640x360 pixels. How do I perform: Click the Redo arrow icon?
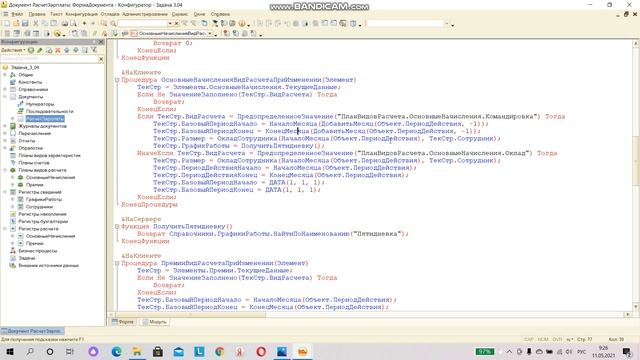click(93, 24)
